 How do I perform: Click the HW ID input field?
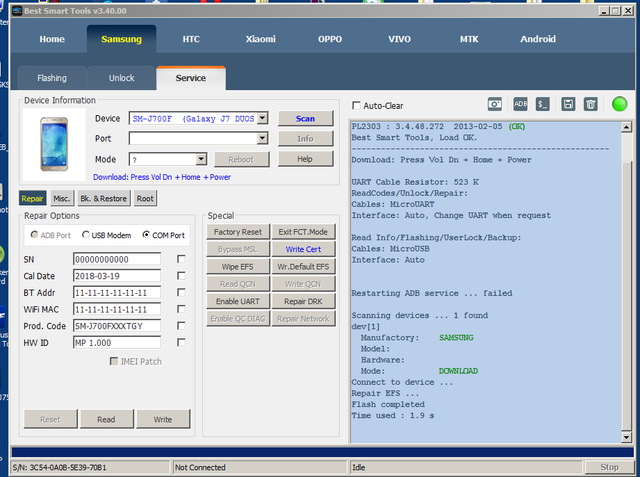[x=117, y=342]
